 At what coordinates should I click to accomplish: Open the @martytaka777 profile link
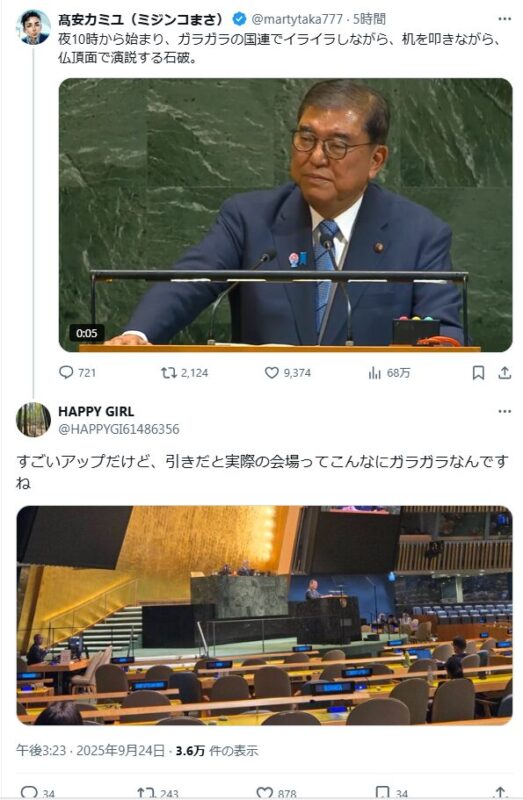pyautogui.click(x=296, y=19)
